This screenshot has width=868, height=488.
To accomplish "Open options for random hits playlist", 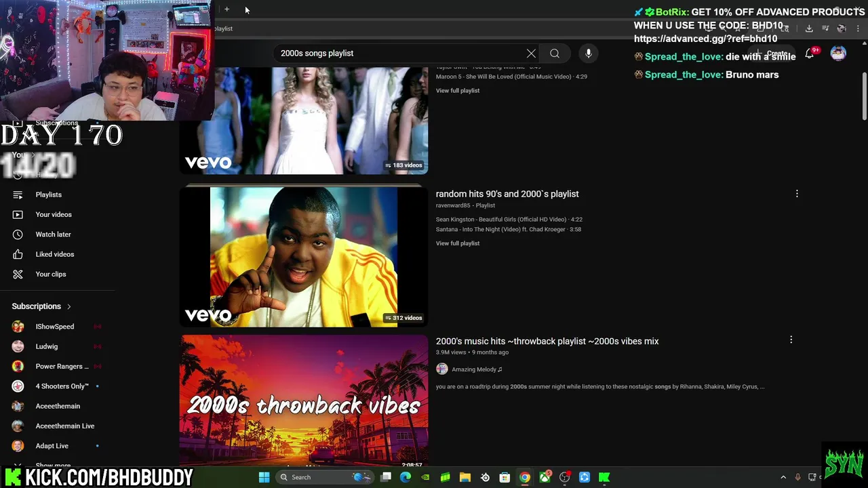I will coord(797,194).
